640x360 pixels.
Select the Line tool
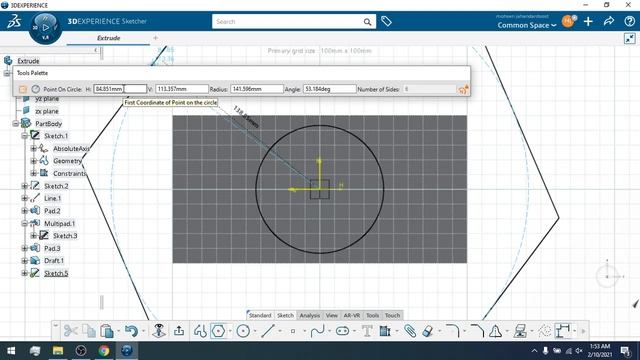pos(268,331)
